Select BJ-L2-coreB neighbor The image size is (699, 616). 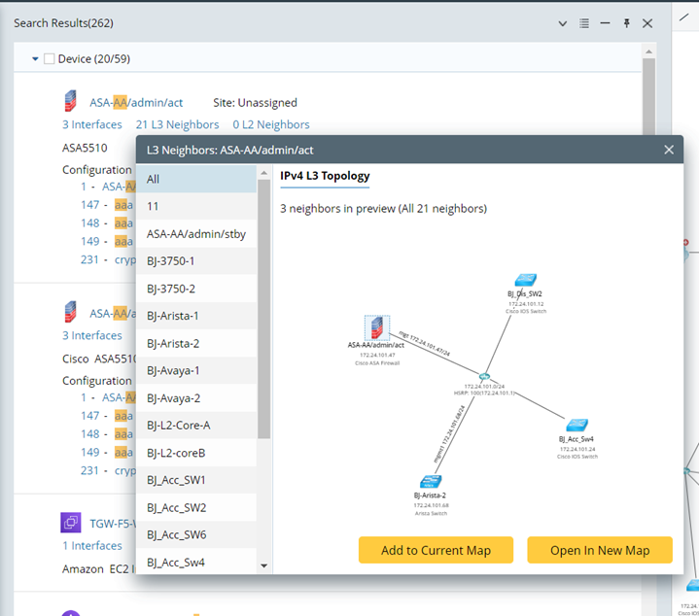196,453
